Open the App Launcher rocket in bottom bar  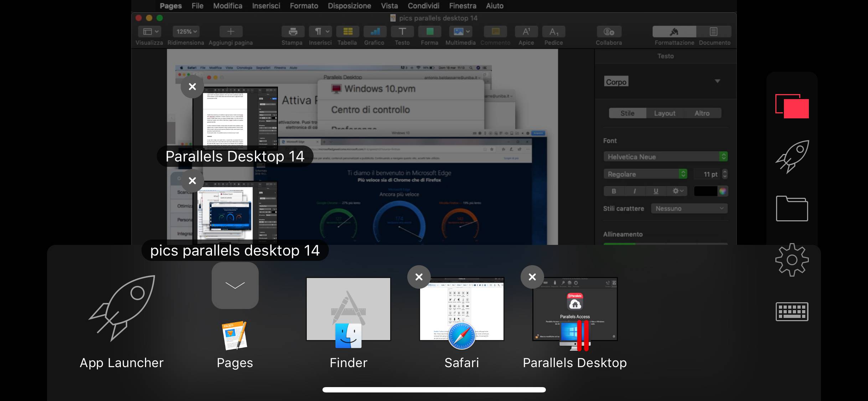122,309
